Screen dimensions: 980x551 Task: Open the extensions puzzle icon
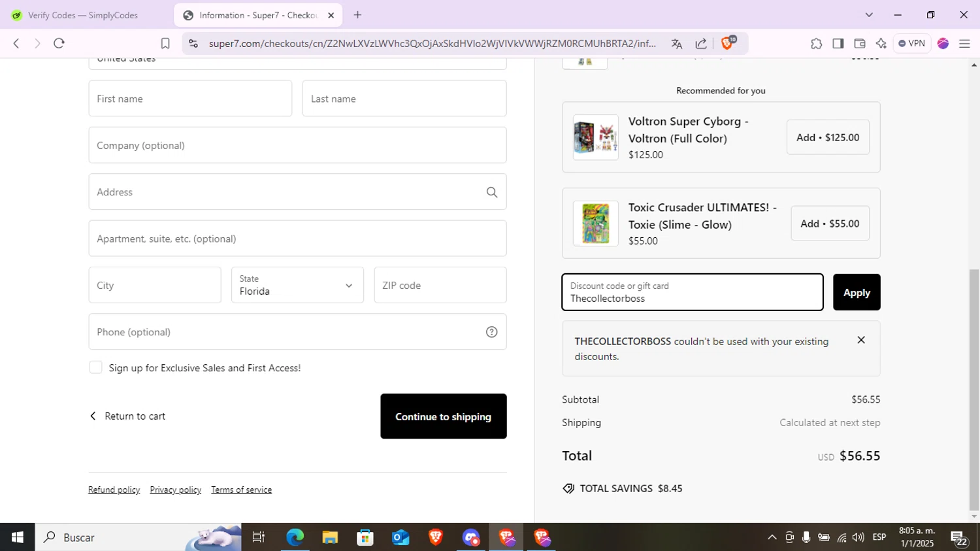[x=816, y=44]
